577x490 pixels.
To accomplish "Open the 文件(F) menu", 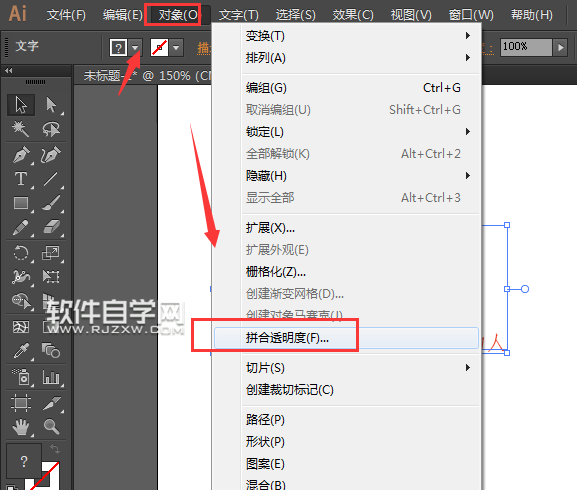I will point(66,15).
